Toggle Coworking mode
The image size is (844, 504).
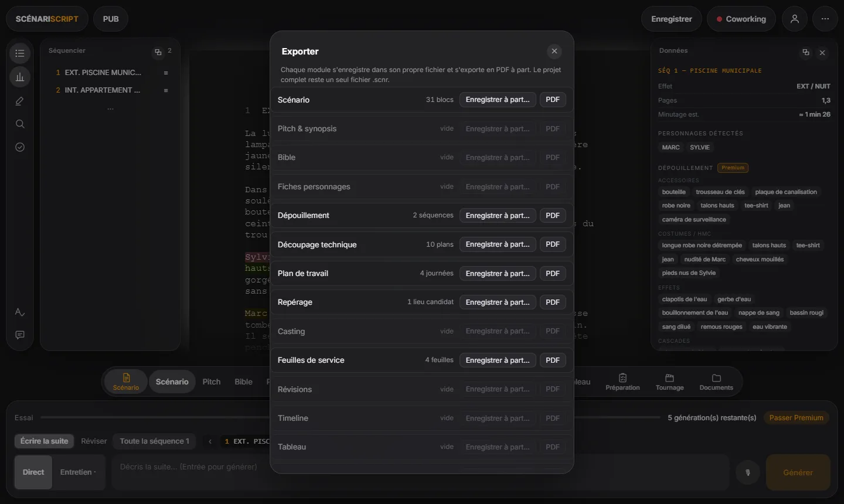pyautogui.click(x=741, y=19)
